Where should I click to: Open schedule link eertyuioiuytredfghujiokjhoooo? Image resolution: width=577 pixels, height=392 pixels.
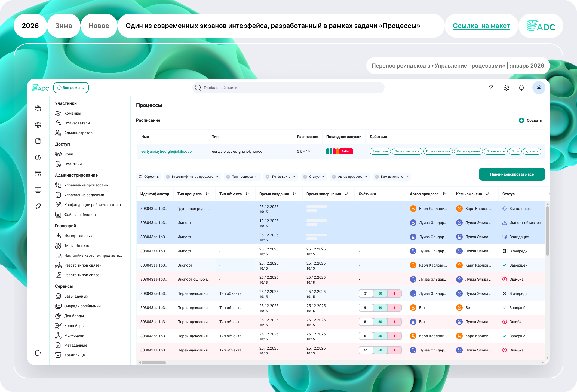(x=166, y=151)
